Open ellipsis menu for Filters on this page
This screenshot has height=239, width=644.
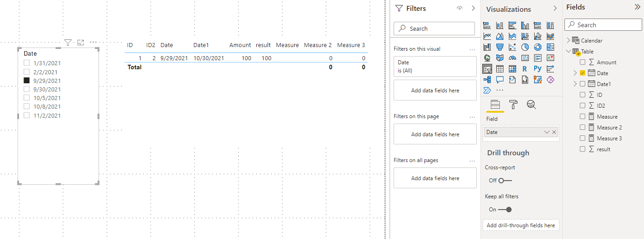pyautogui.click(x=472, y=116)
